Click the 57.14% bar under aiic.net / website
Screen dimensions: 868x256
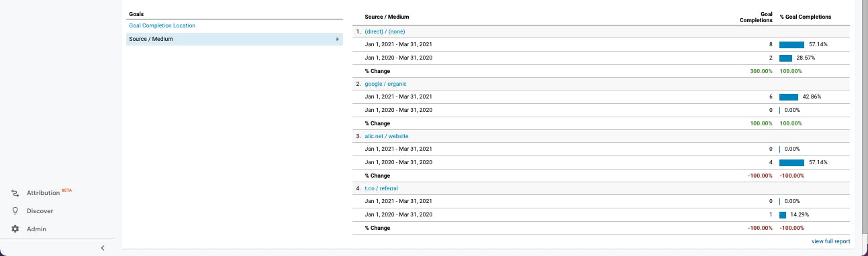tap(791, 162)
